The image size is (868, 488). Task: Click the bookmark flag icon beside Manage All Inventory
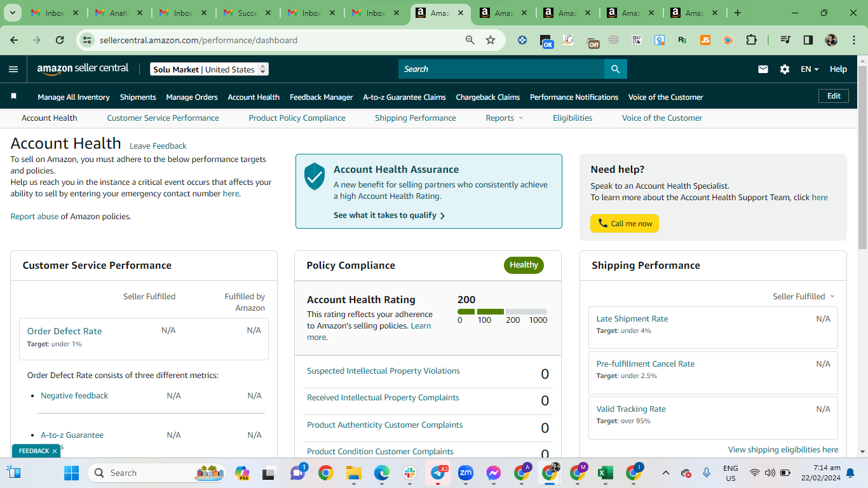click(13, 97)
